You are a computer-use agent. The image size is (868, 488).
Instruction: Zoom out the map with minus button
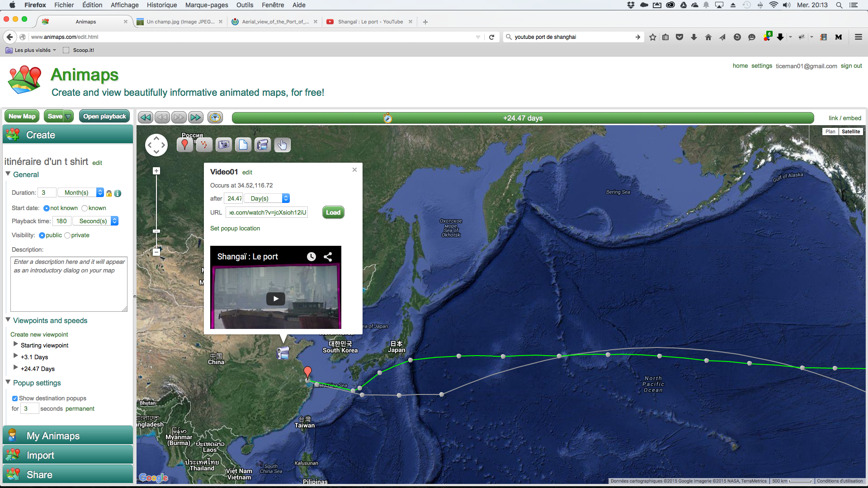click(156, 252)
